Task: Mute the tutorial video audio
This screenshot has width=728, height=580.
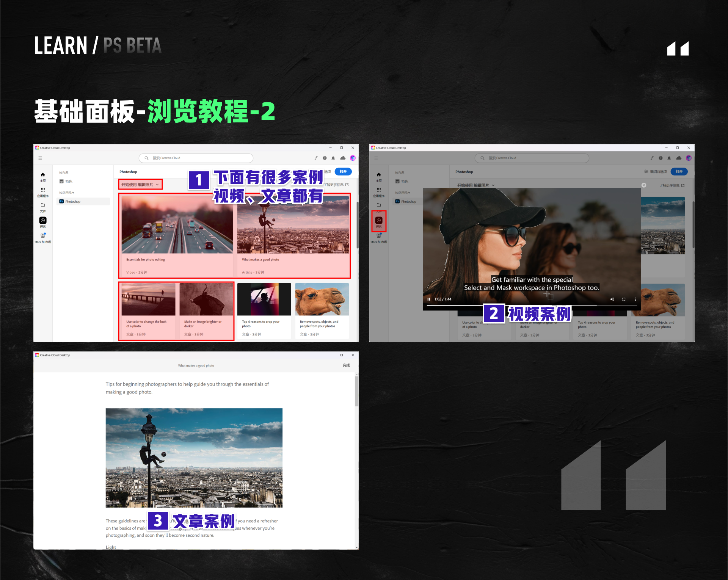Action: click(612, 299)
